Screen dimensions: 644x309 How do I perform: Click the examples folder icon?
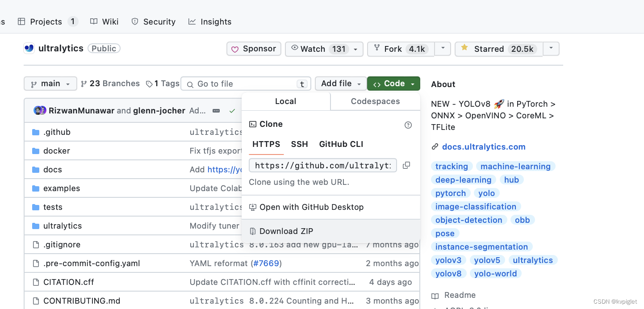pyautogui.click(x=36, y=188)
